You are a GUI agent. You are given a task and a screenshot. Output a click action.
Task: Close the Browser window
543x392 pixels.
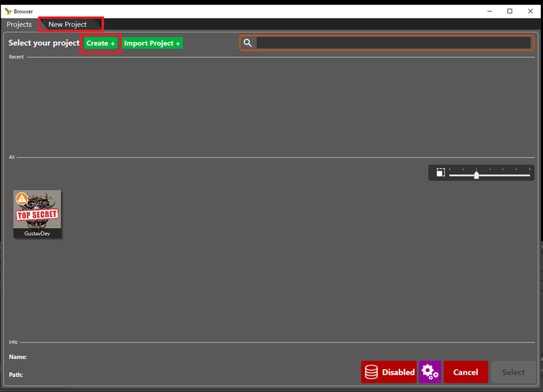coord(529,11)
